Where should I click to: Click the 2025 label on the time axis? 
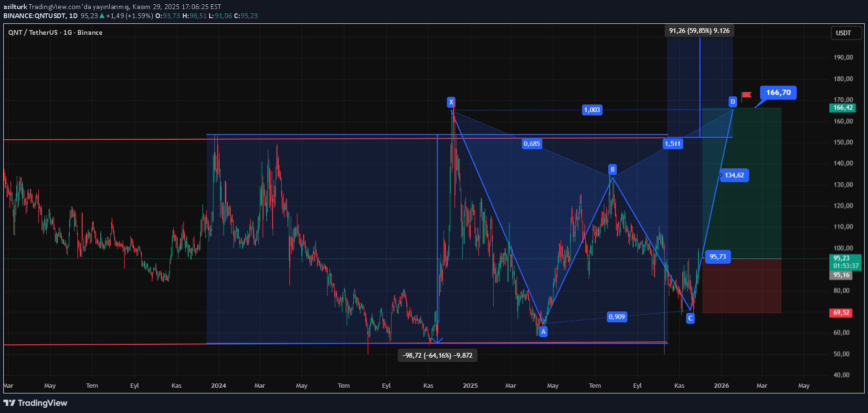470,385
